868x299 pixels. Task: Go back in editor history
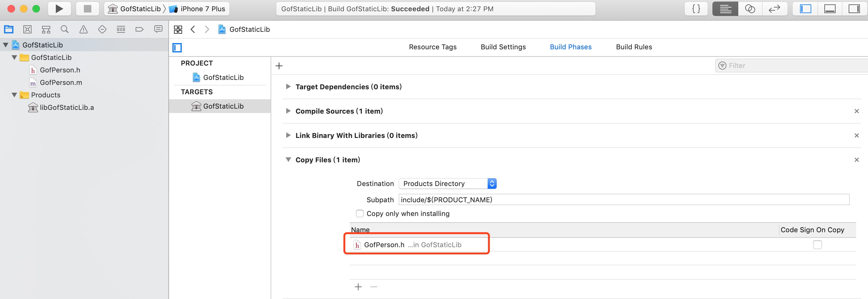tap(193, 29)
